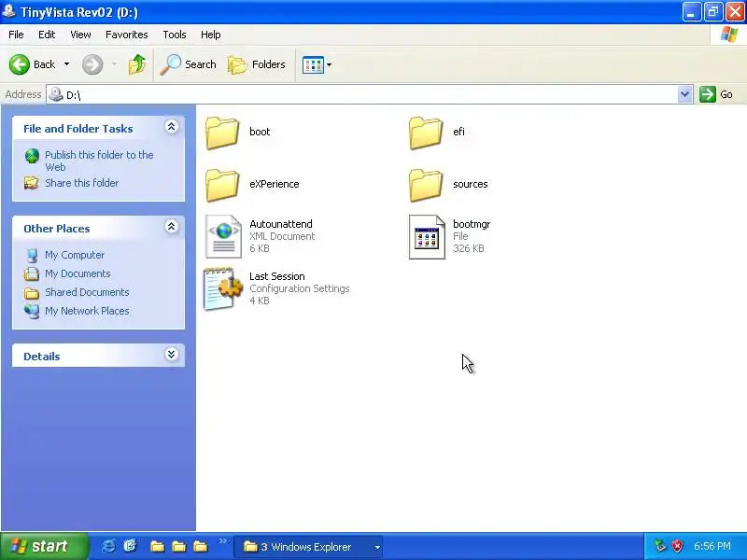Click the Safely Remove Hardware tray icon
The height and width of the screenshot is (560, 747).
click(660, 546)
